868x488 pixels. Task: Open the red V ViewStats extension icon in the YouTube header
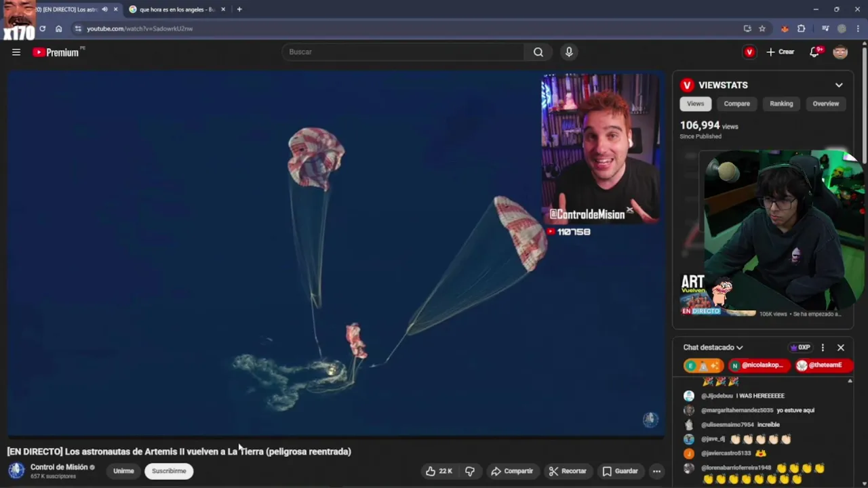click(749, 52)
